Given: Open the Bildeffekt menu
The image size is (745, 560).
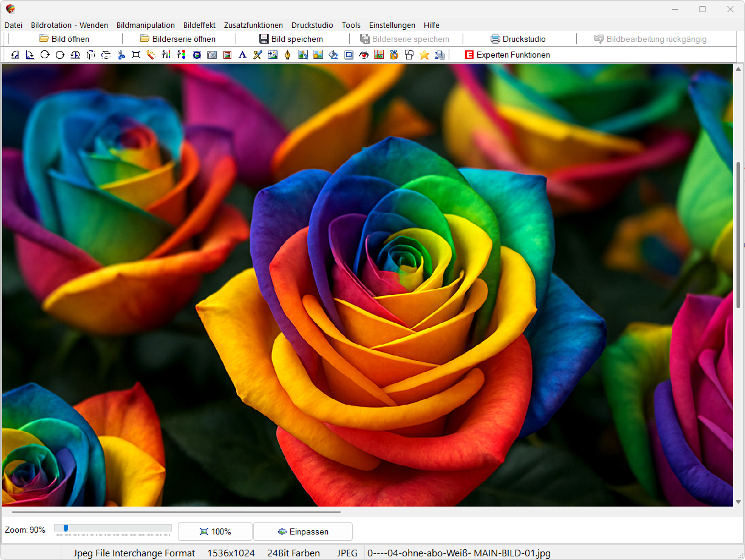Looking at the screenshot, I should pos(199,25).
